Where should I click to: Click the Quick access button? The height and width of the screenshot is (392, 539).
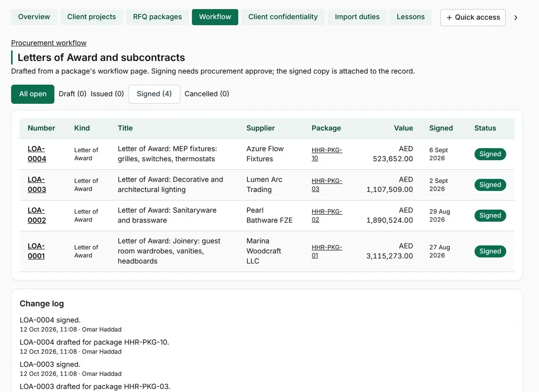tap(473, 18)
